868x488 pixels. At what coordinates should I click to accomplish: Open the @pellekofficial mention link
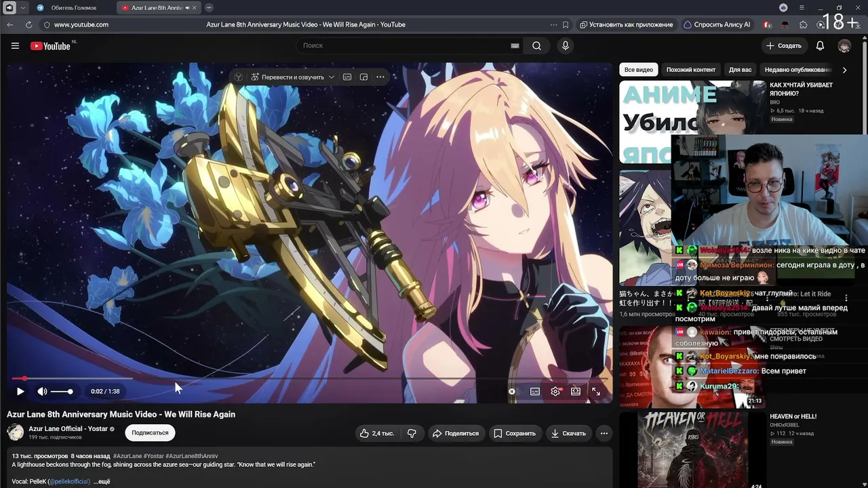tap(70, 481)
